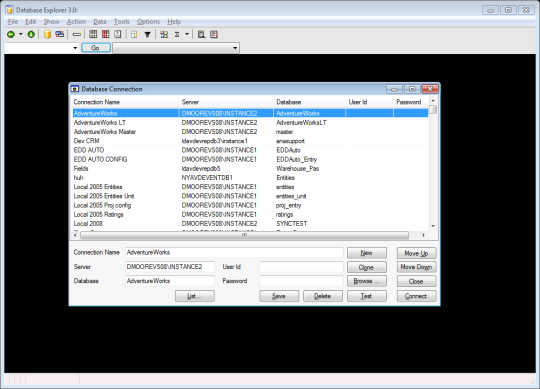Open the dropdown arrow beside sigma

pyautogui.click(x=187, y=34)
